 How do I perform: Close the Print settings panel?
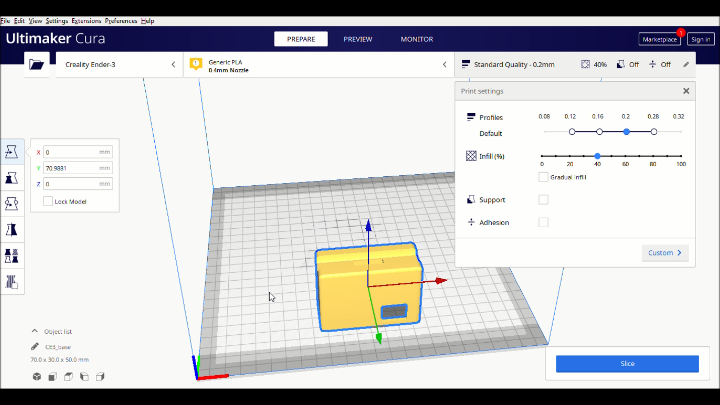click(x=686, y=91)
